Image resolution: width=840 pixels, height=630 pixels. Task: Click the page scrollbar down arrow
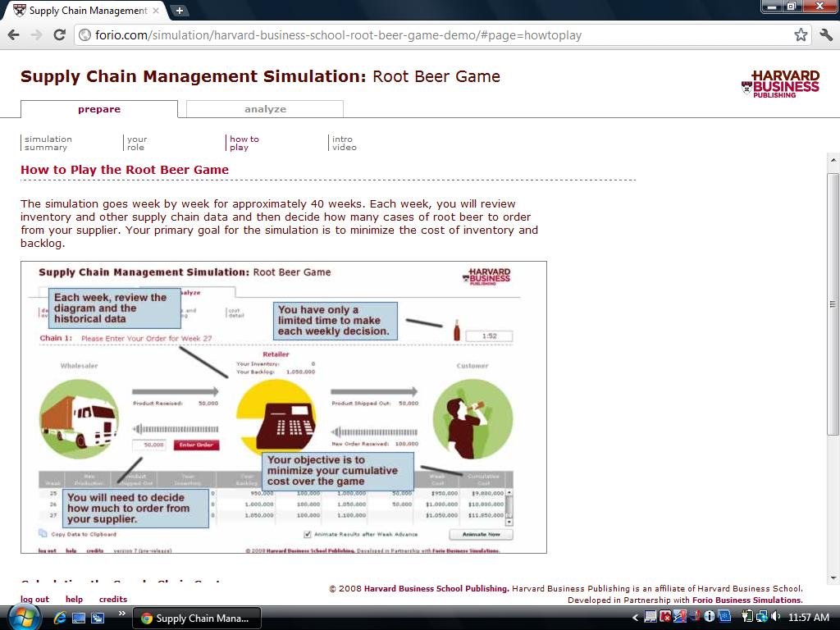tap(833, 578)
